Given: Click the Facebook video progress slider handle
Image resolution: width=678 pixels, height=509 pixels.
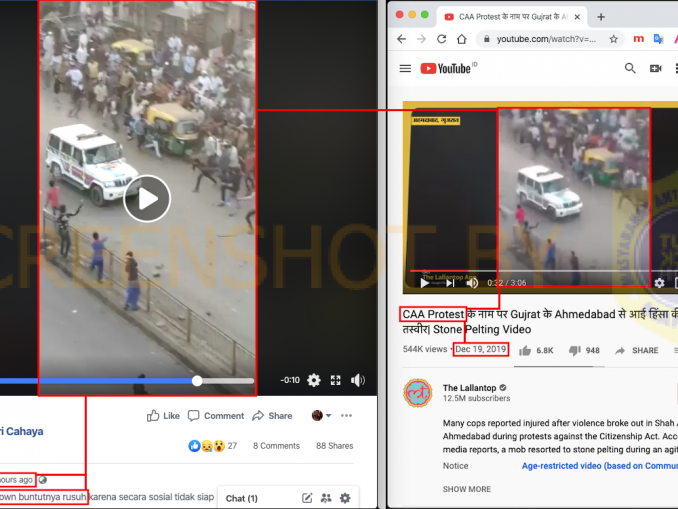Looking at the screenshot, I should 197,381.
